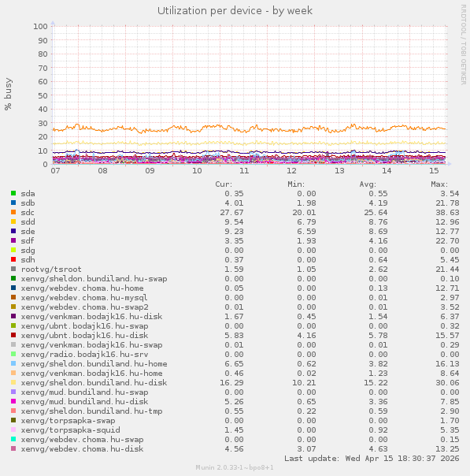The width and height of the screenshot is (470, 476).
Task: Click the 'Avg:' column header
Action: tap(368, 184)
